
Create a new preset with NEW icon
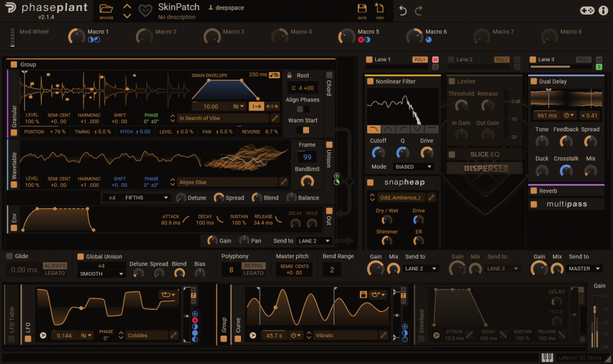coord(379,9)
